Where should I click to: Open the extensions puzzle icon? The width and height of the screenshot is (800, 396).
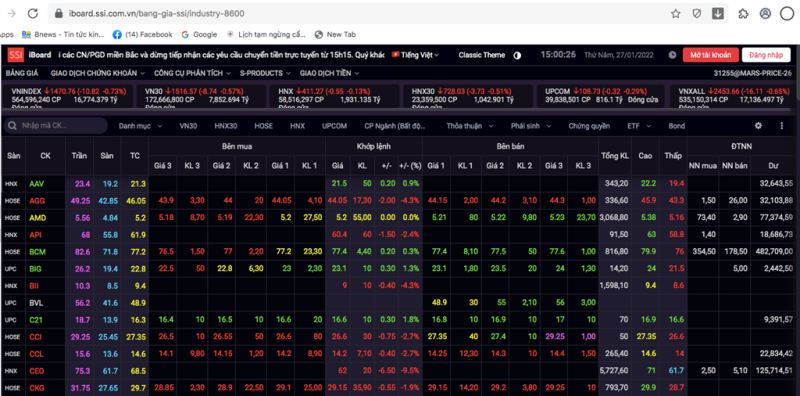(743, 14)
